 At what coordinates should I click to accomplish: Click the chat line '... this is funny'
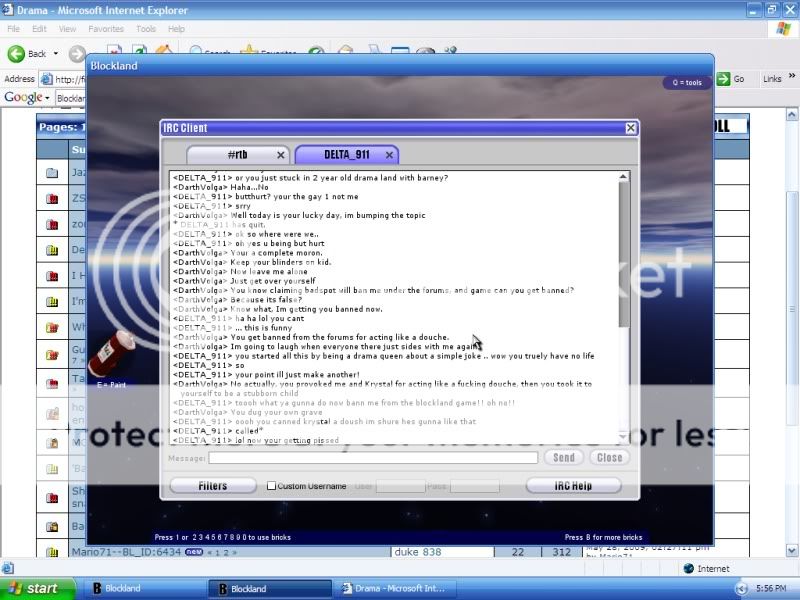click(232, 328)
